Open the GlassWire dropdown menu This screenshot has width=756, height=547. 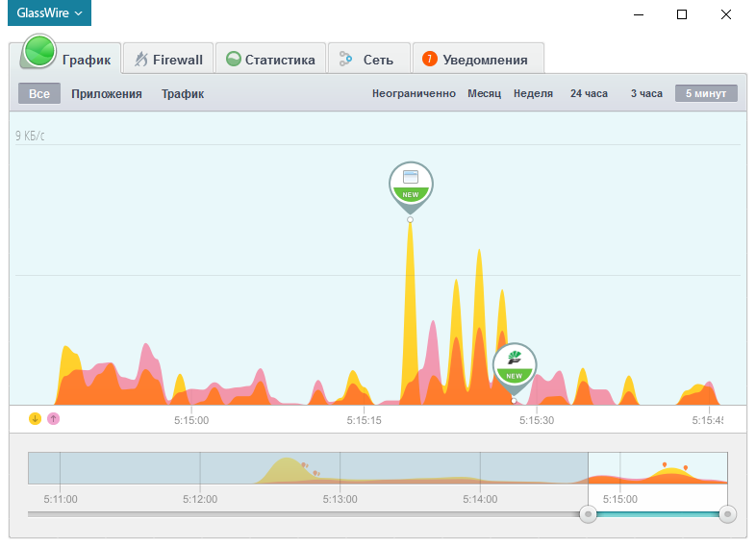pyautogui.click(x=49, y=13)
